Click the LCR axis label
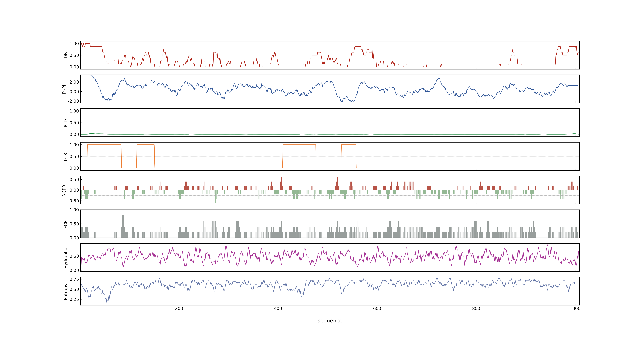The height and width of the screenshot is (343, 644). tap(66, 157)
